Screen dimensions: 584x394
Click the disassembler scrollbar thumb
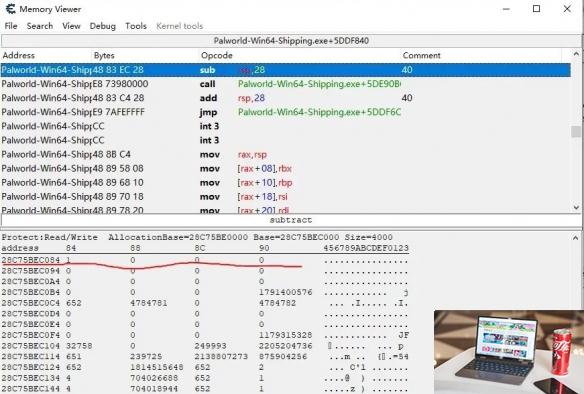pyautogui.click(x=576, y=131)
